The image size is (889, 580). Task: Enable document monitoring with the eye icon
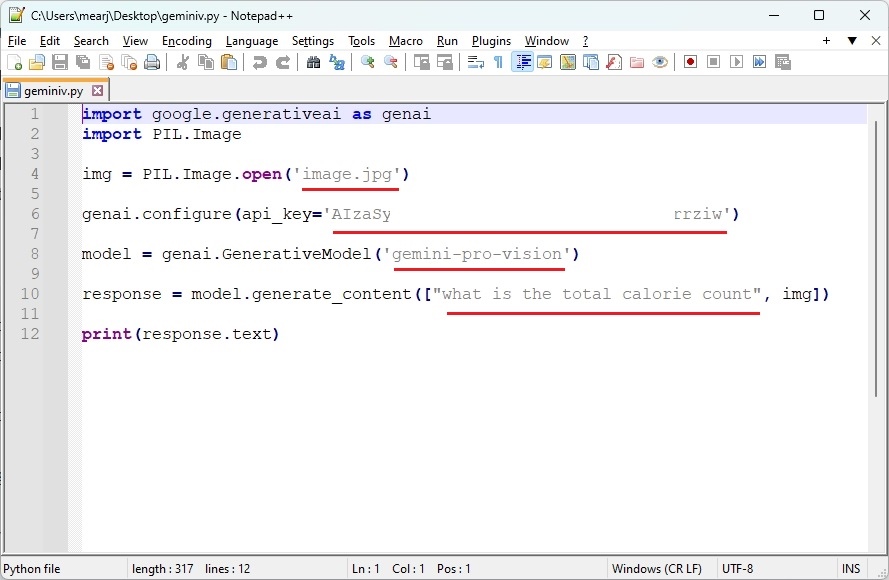click(x=658, y=61)
